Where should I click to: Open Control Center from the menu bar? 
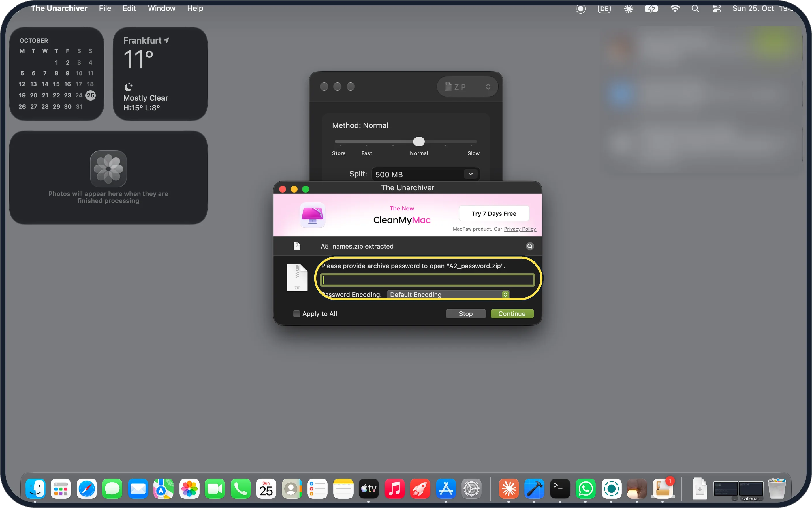(x=717, y=9)
